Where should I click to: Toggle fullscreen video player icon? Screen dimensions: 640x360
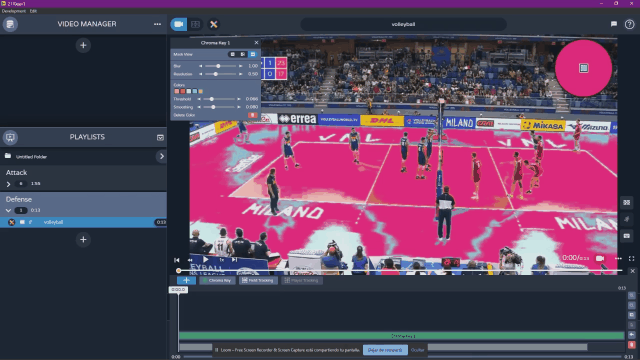631,258
